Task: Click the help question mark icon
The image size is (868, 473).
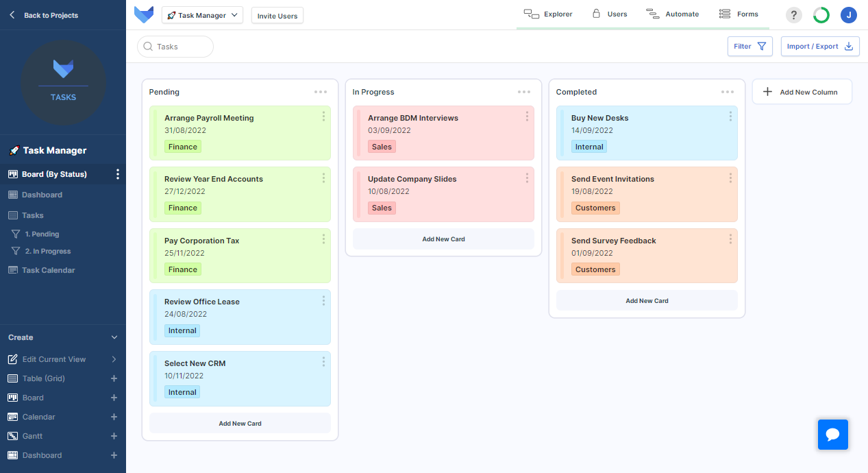Action: click(x=793, y=15)
